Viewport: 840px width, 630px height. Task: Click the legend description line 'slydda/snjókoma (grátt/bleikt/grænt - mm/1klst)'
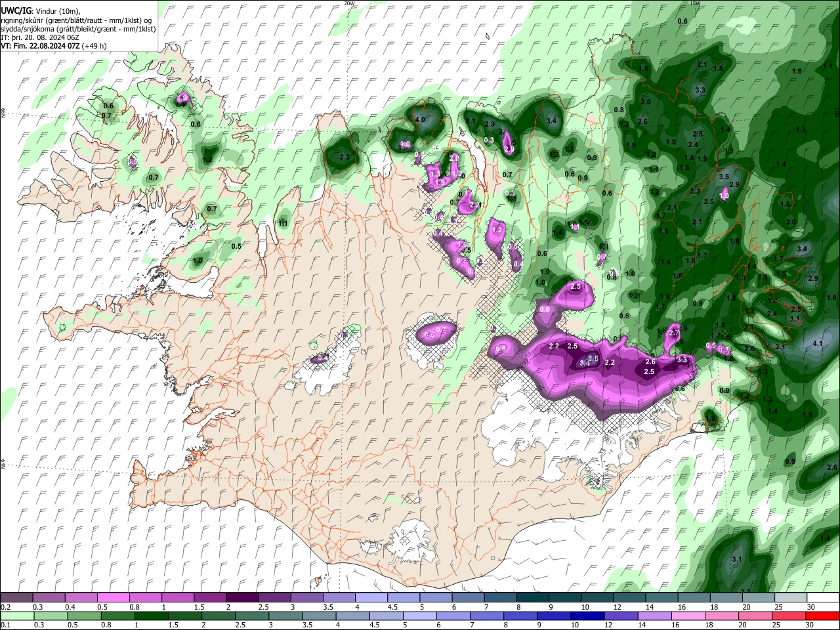pyautogui.click(x=79, y=29)
